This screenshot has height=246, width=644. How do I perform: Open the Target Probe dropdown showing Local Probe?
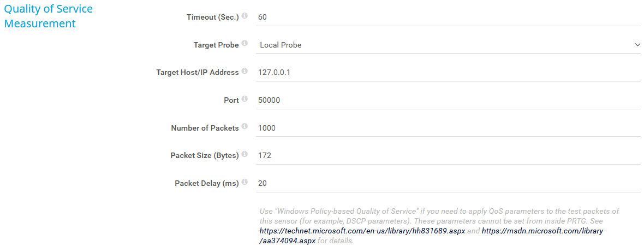[x=448, y=45]
